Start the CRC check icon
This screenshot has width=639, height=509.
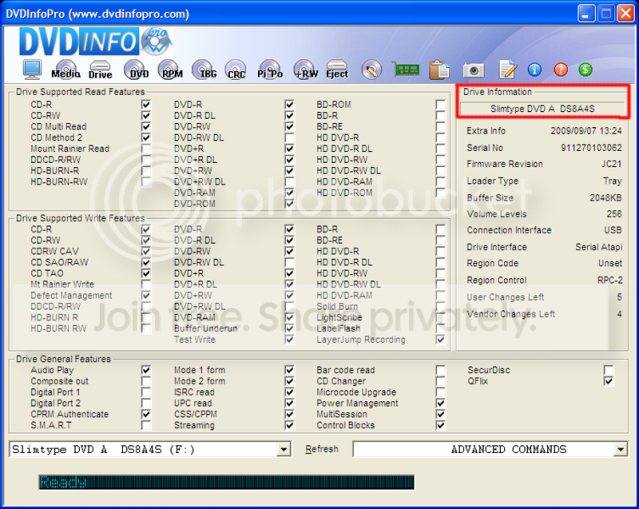pyautogui.click(x=236, y=69)
